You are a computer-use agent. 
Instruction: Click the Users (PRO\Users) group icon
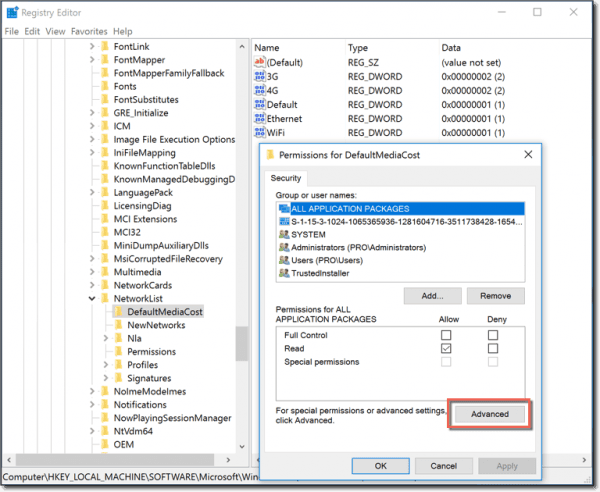pos(284,260)
